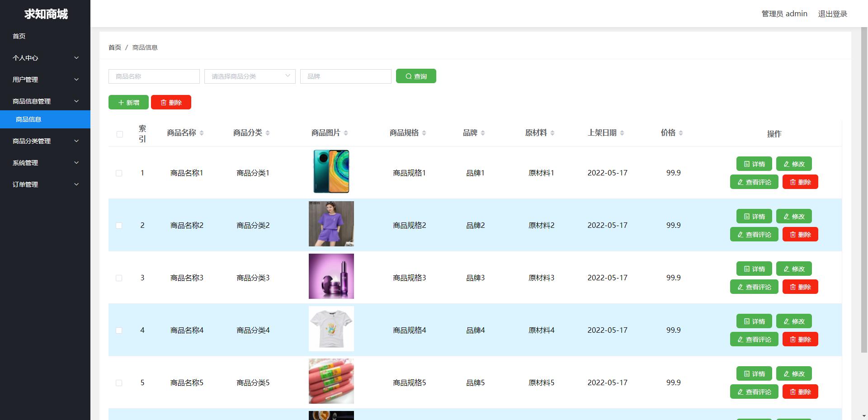This screenshot has height=420, width=868.
Task: Click the document icon on row 1's 详情 button
Action: coord(746,164)
